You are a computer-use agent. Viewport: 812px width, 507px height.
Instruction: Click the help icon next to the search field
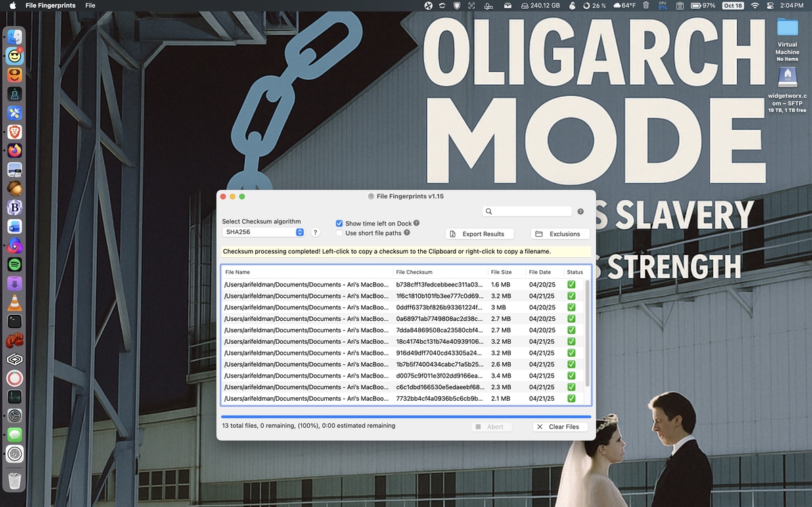click(580, 211)
